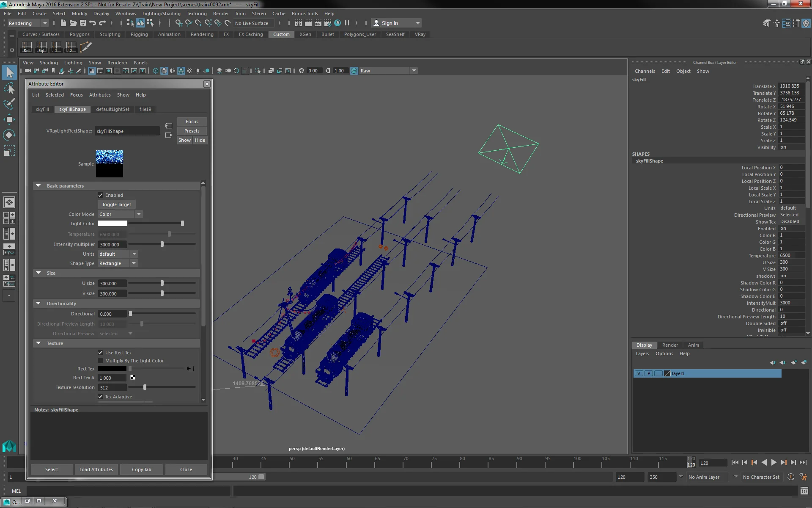Image resolution: width=812 pixels, height=508 pixels.
Task: Choose the Scale tool in toolbox
Action: (x=9, y=151)
